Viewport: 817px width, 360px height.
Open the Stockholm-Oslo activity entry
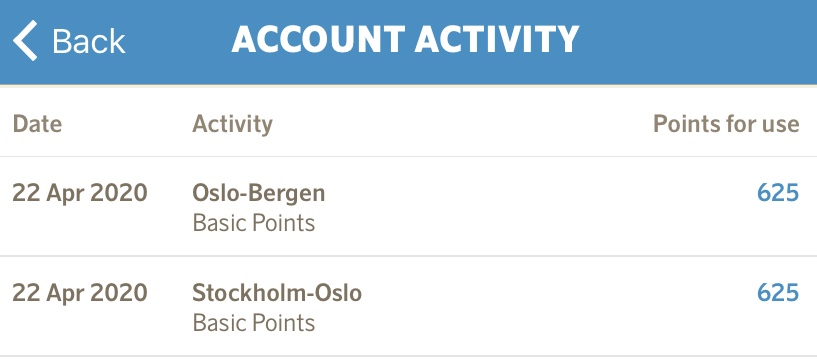tap(408, 306)
